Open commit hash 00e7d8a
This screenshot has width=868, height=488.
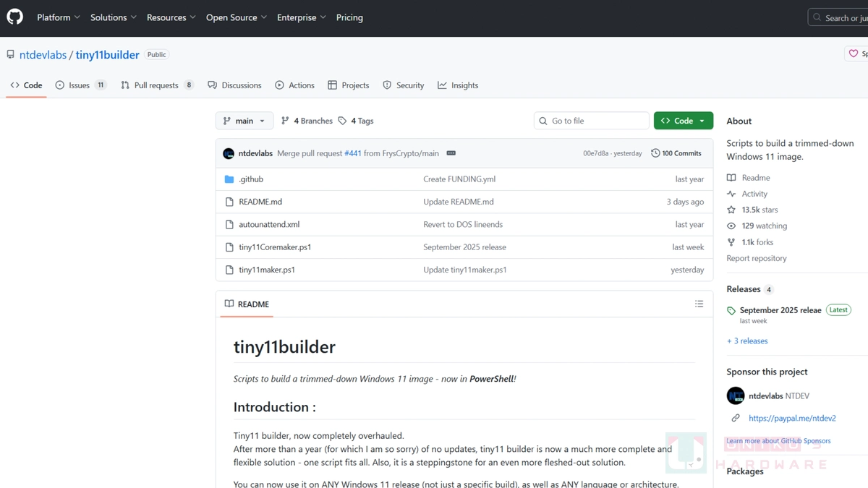click(x=596, y=153)
